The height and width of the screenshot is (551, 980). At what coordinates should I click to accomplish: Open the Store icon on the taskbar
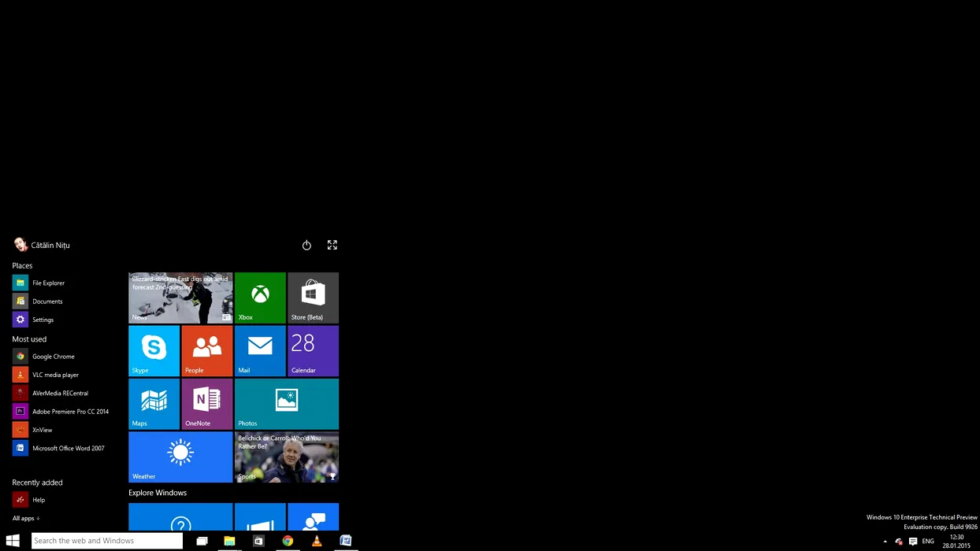(258, 541)
